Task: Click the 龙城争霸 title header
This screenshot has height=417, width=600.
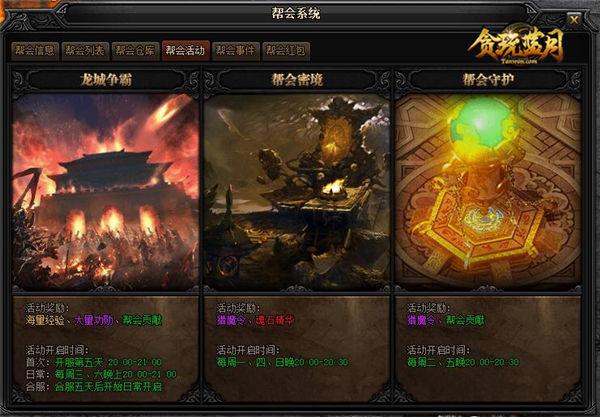Action: pos(106,80)
